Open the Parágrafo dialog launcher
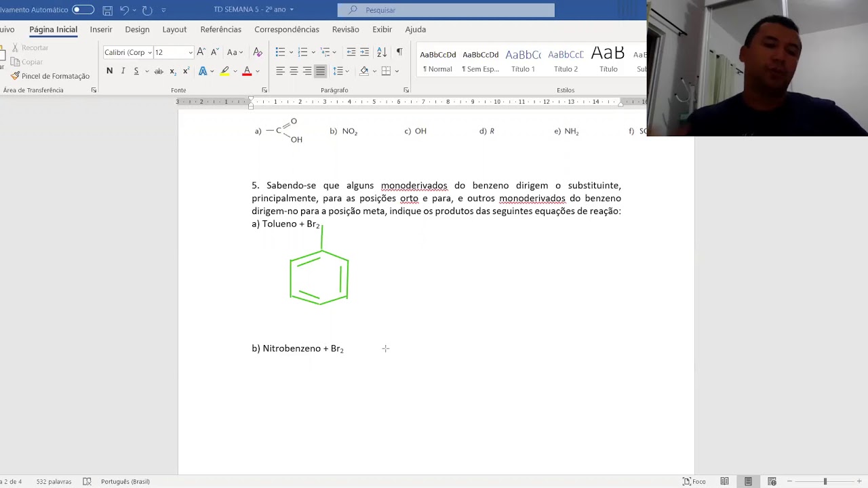868x488 pixels. click(406, 90)
